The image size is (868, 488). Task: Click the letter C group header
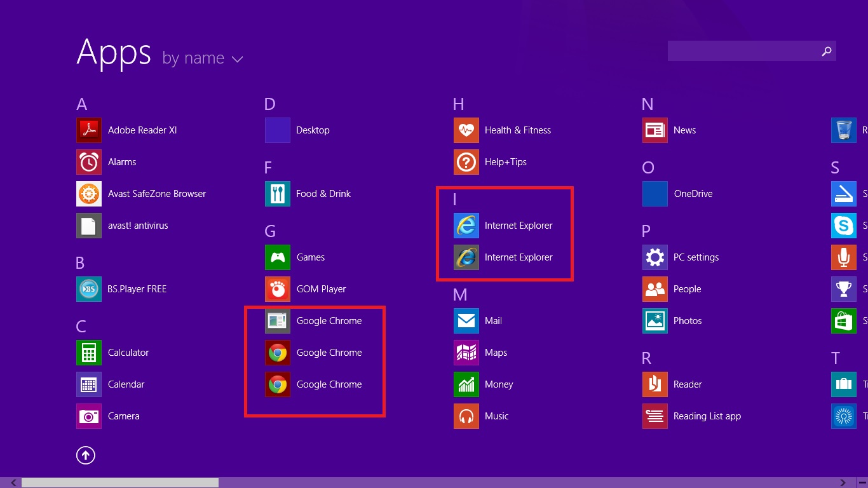tap(81, 327)
